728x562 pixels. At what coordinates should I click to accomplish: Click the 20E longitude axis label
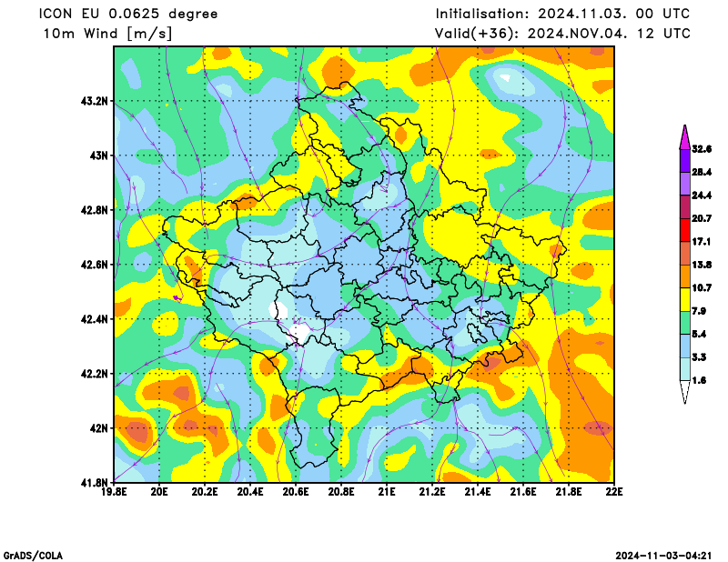tap(159, 491)
